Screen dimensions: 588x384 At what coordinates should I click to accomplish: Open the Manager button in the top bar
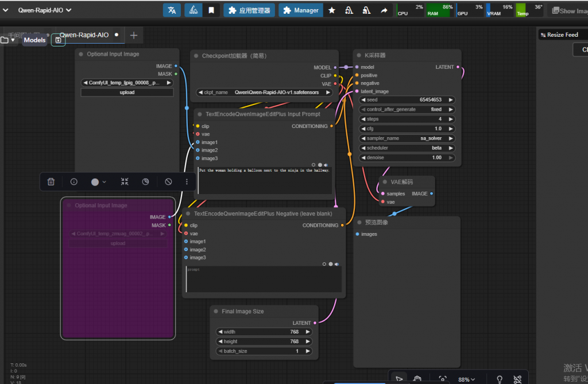301,10
